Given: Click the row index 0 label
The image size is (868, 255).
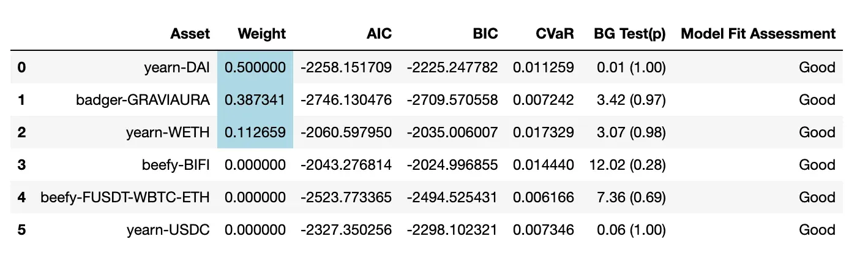Looking at the screenshot, I should tap(21, 67).
